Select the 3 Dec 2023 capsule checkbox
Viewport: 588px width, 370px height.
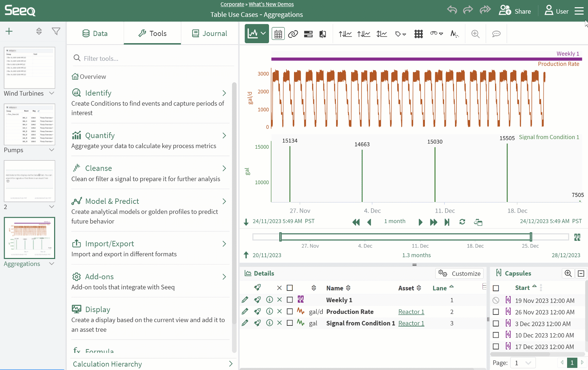point(496,324)
